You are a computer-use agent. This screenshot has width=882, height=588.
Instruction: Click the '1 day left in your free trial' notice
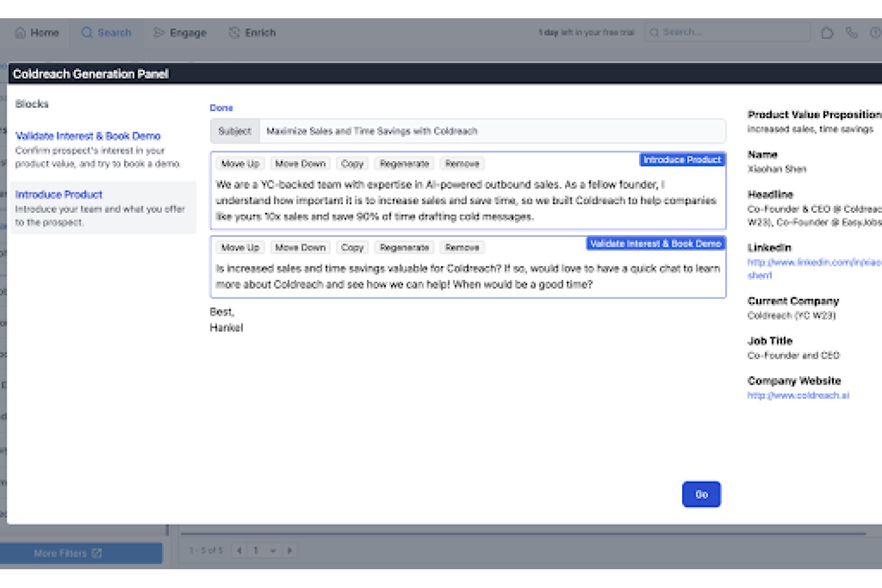click(586, 32)
